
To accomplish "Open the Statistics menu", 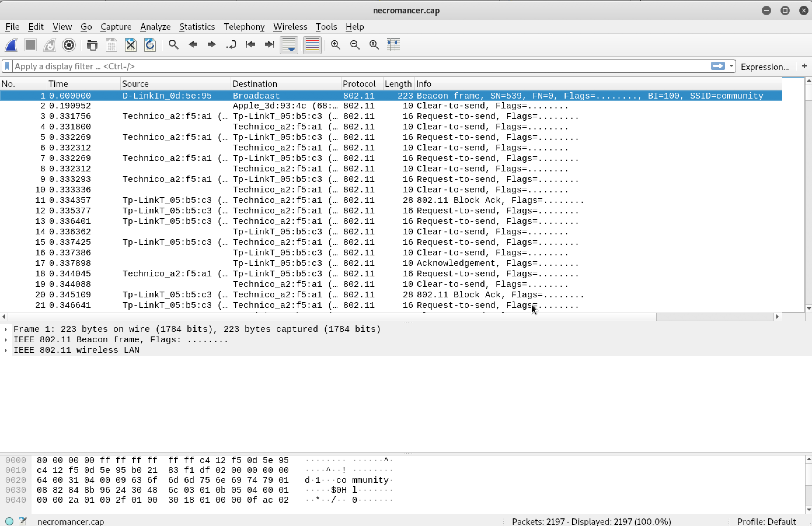I will [197, 27].
